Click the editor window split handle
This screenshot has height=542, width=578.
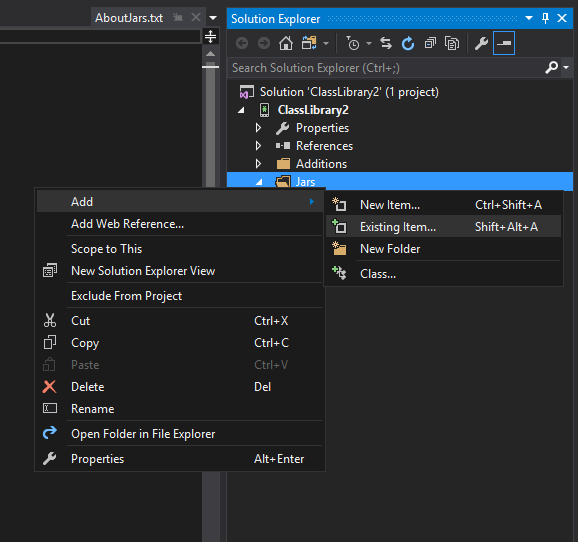tap(210, 37)
